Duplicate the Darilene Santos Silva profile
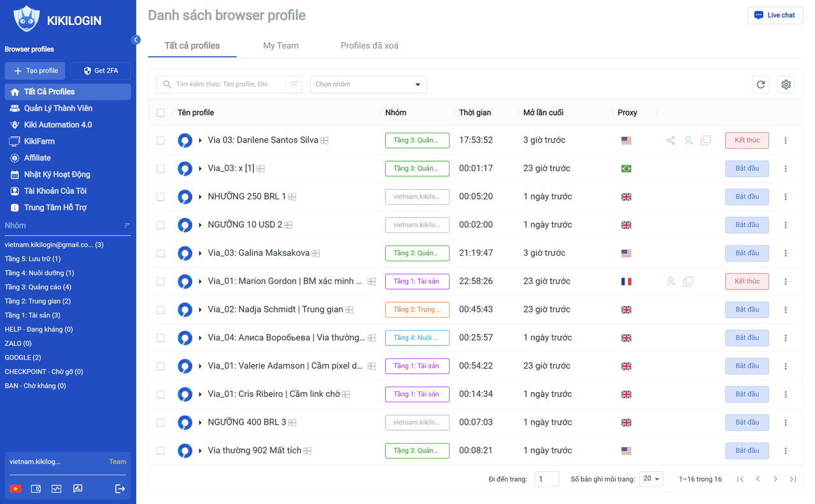 (705, 140)
